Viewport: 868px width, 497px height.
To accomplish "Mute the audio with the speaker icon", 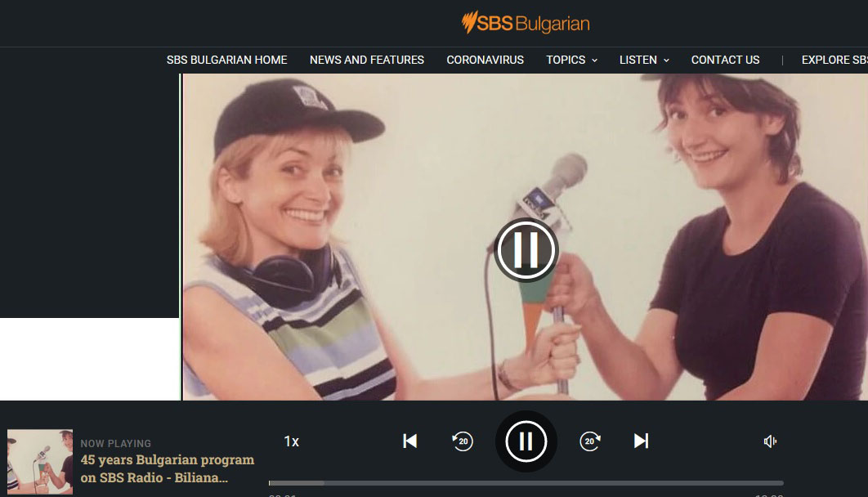I will click(x=770, y=441).
